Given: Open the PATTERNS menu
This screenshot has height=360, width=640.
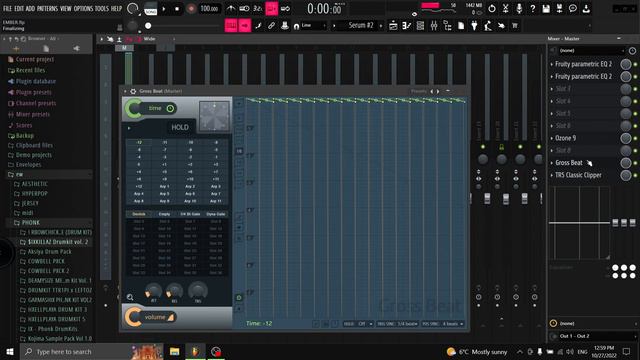Looking at the screenshot, I should click(48, 8).
